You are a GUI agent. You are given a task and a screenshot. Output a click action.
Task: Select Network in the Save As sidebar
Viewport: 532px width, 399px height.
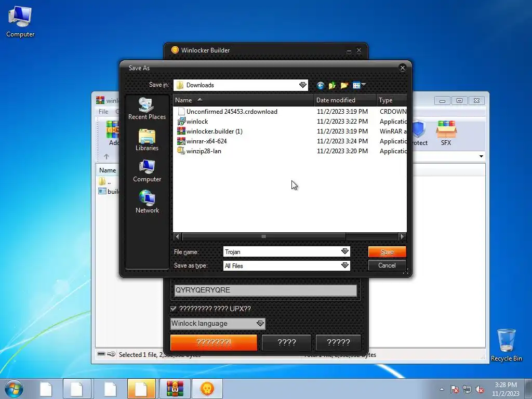click(147, 202)
